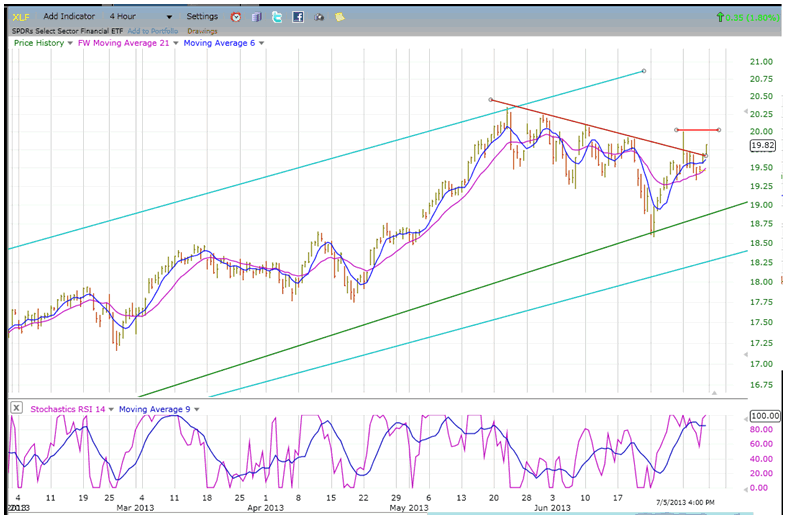
Task: Click the Add to Portfolio link
Action: 154,31
